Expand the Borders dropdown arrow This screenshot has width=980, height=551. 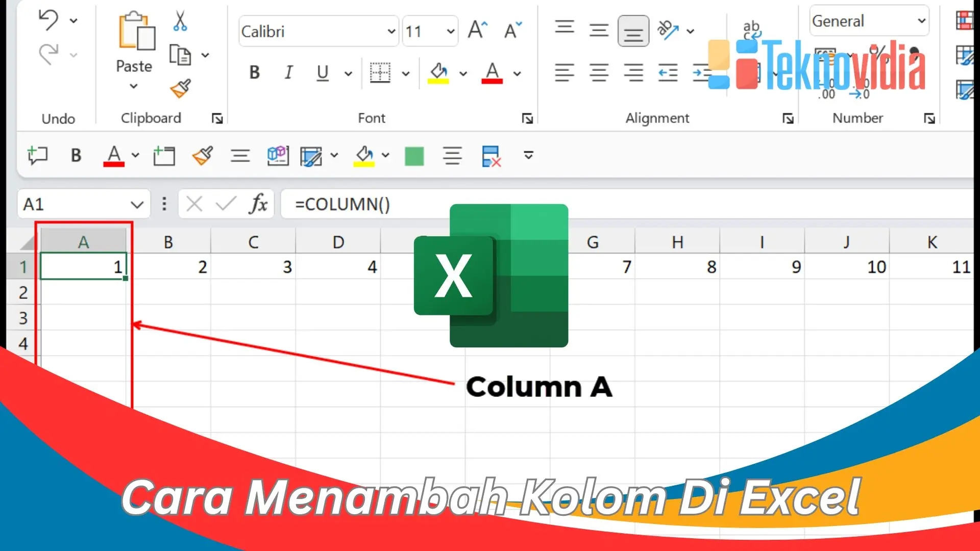(x=406, y=74)
